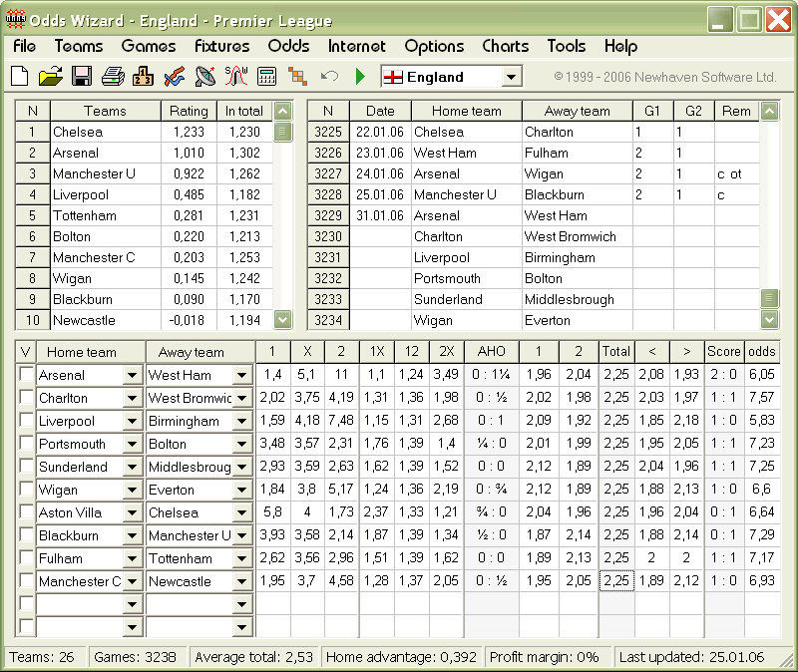Expand the Birmingham away team dropdown in odds table
The width and height of the screenshot is (798, 672).
coord(241,421)
